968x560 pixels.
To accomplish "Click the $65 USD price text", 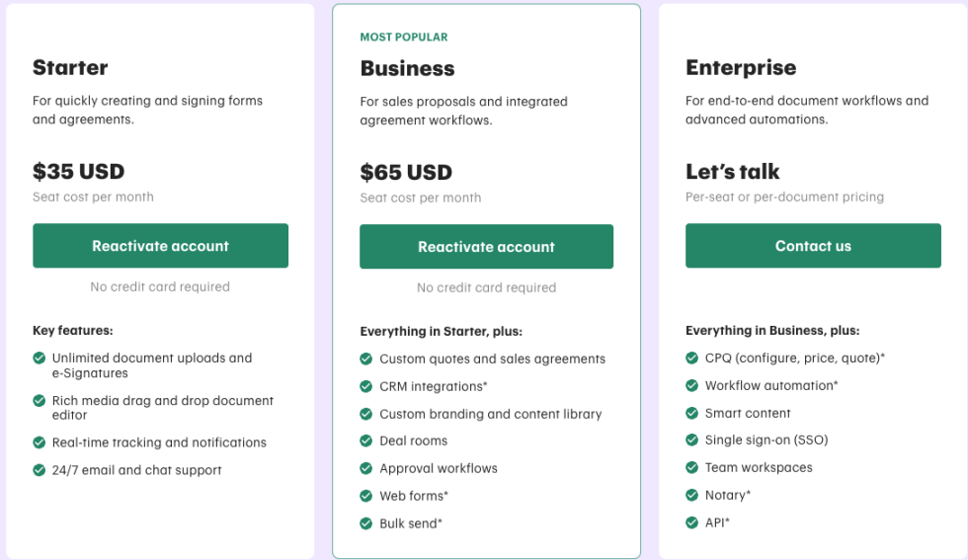I will 406,172.
